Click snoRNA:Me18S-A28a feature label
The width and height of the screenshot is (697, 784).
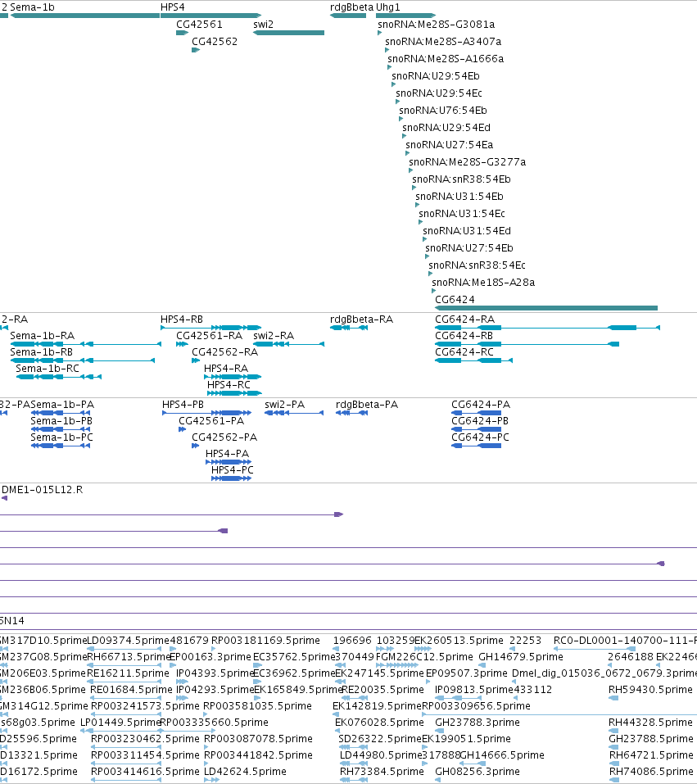(x=483, y=283)
